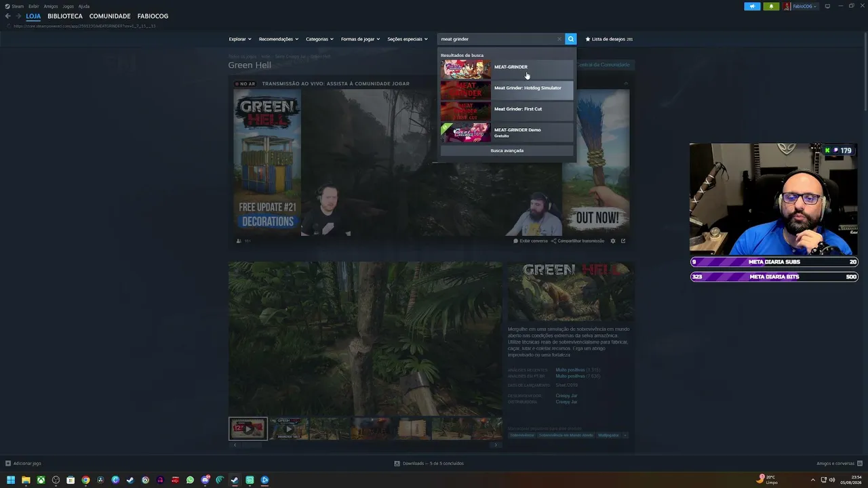The width and height of the screenshot is (868, 488).
Task: Click recent reviews Muito positivas link
Action: pos(570,370)
